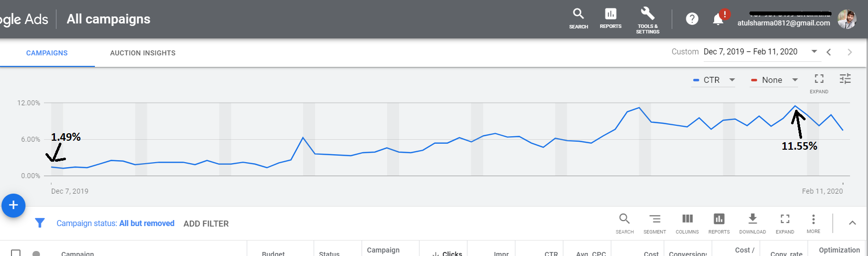
Task: Open the notifications bell
Action: [718, 19]
